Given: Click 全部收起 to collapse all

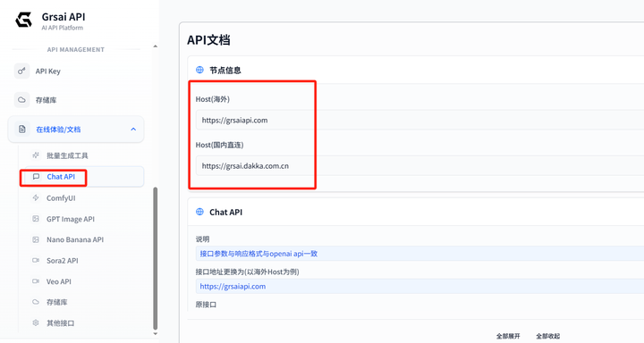Looking at the screenshot, I should click(x=548, y=336).
